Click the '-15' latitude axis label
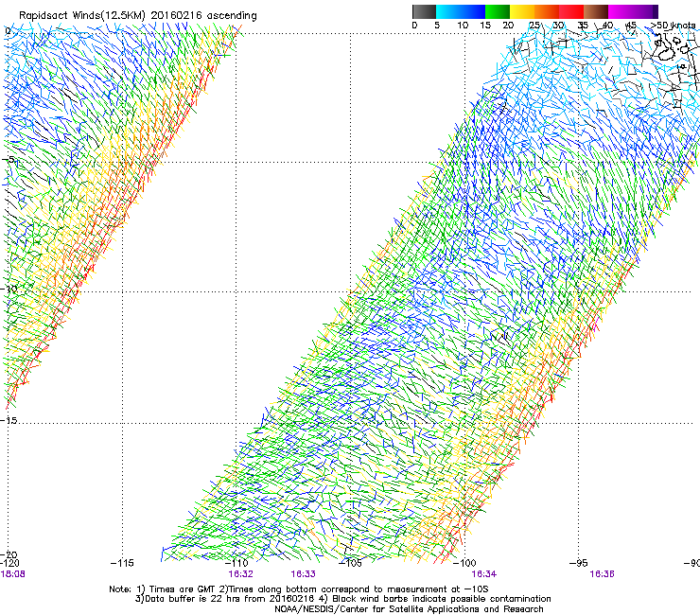The image size is (700, 615). pyautogui.click(x=9, y=420)
